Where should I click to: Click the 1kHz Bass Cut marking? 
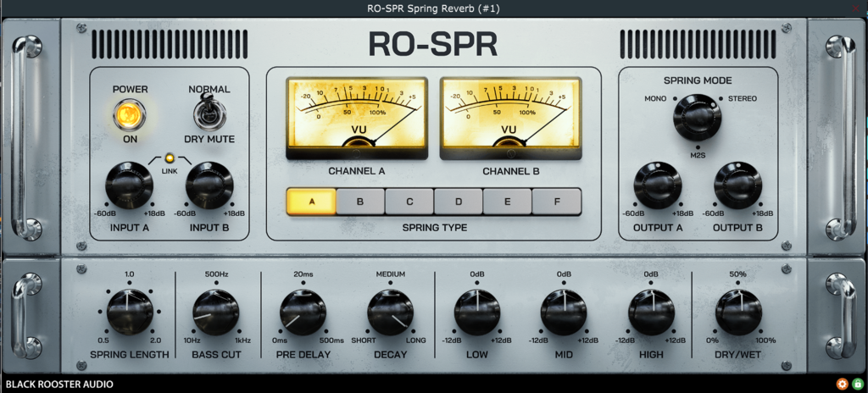click(242, 340)
